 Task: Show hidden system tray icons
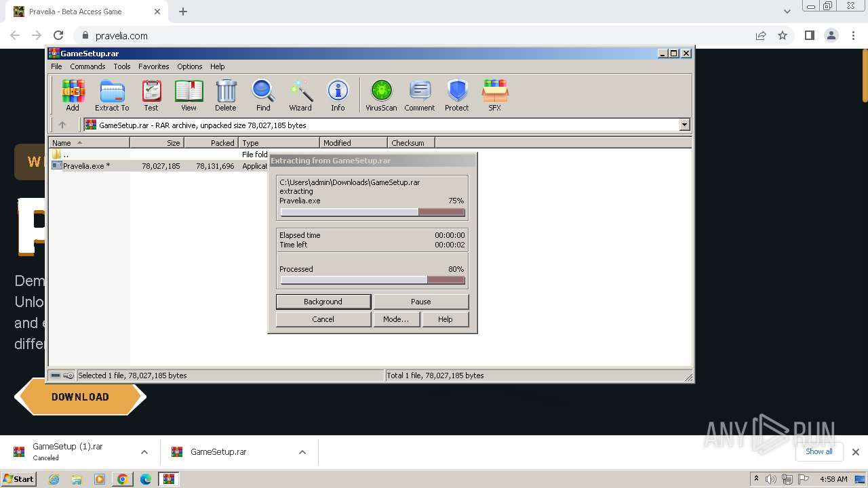[757, 479]
